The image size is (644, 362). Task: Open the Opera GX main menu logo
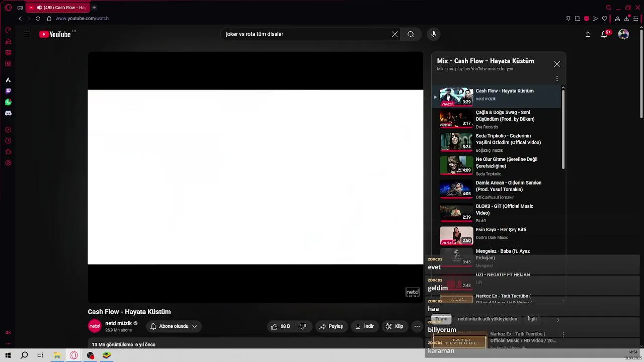click(x=8, y=8)
